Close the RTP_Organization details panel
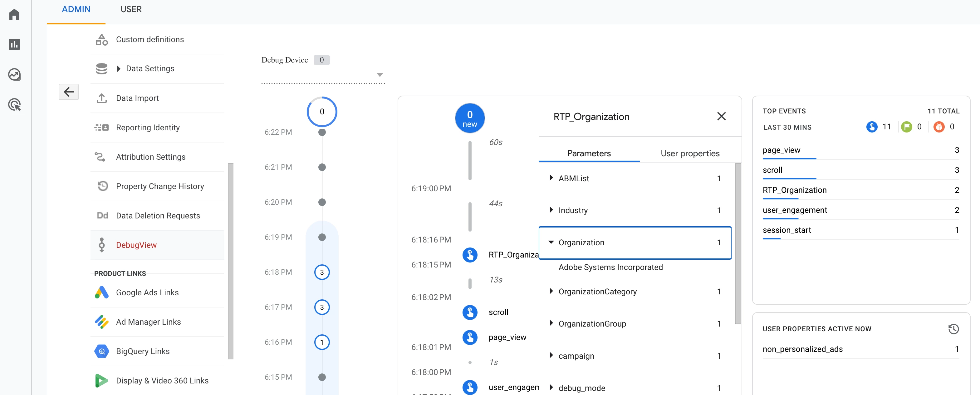This screenshot has width=980, height=395. (x=721, y=116)
